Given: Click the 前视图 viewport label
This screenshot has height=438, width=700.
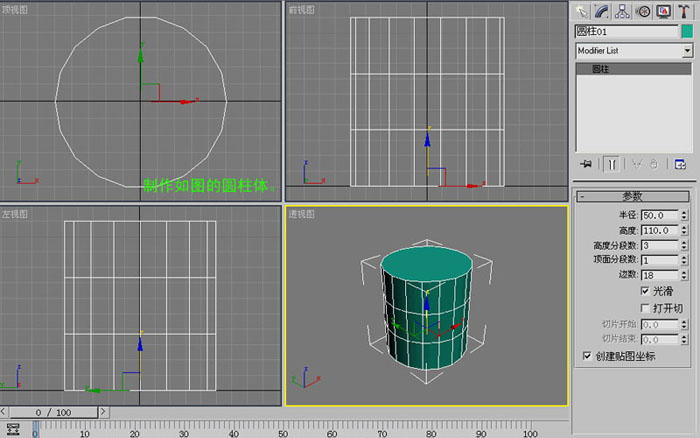Looking at the screenshot, I should pyautogui.click(x=301, y=9).
